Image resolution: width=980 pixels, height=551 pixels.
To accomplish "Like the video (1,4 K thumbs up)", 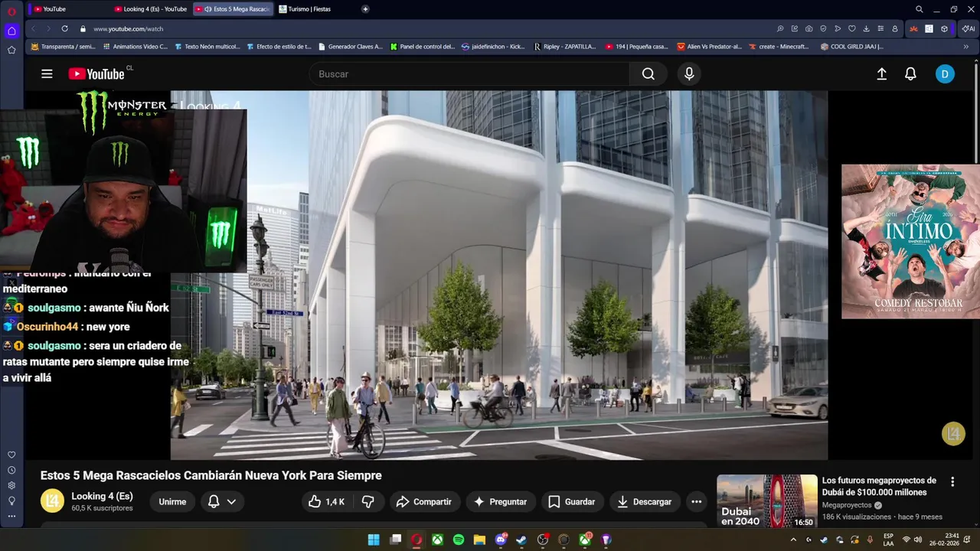I will [326, 502].
